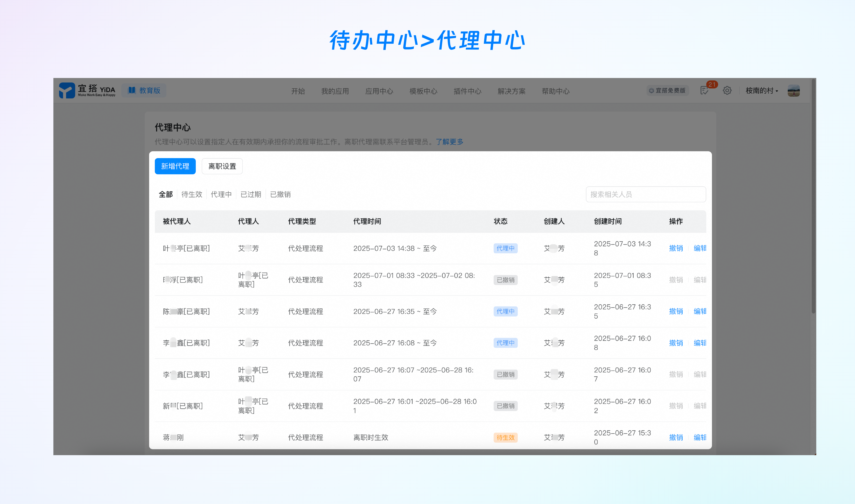Click 编辑 for the 2025-07-03 14:38 row
The image size is (855, 504).
tap(700, 248)
